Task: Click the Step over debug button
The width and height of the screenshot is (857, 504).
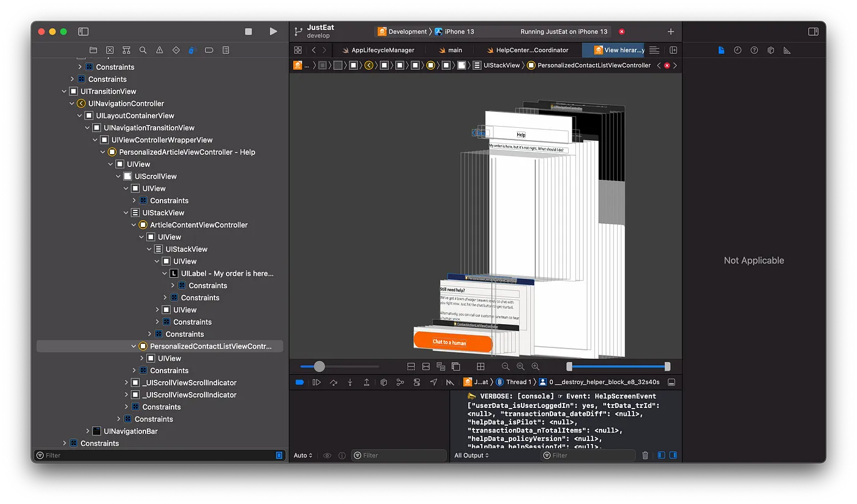Action: (334, 382)
